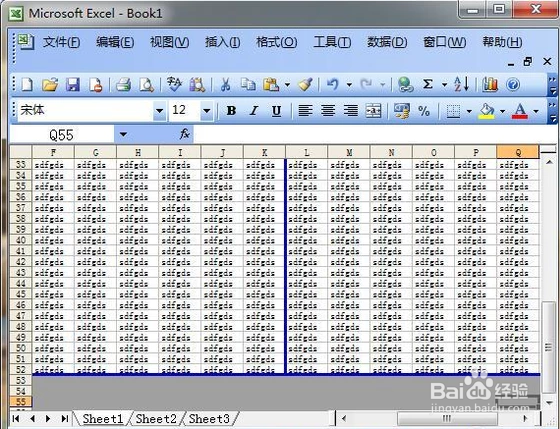Click the horizontal scrollbar left arrow

coord(344,418)
